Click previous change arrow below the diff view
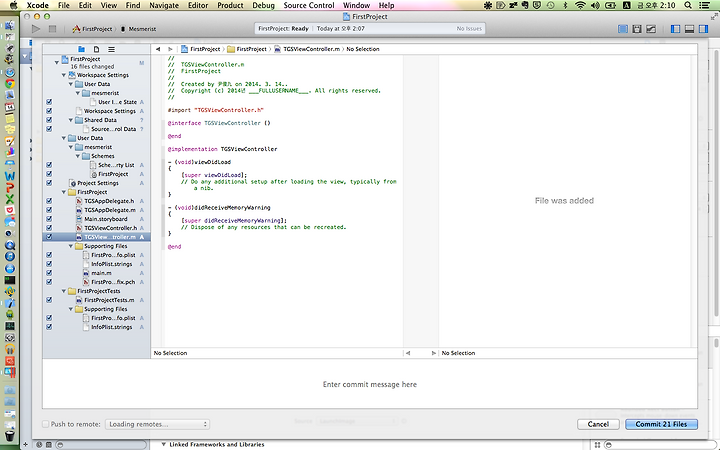The image size is (720, 450). (408, 353)
